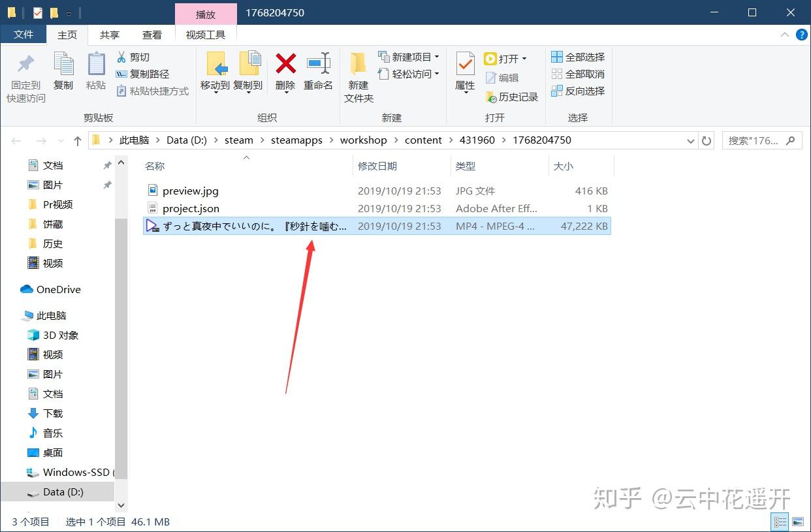Screen dimensions: 811x532
Task: Open the Share (共享) ribbon tab
Action: pos(110,35)
